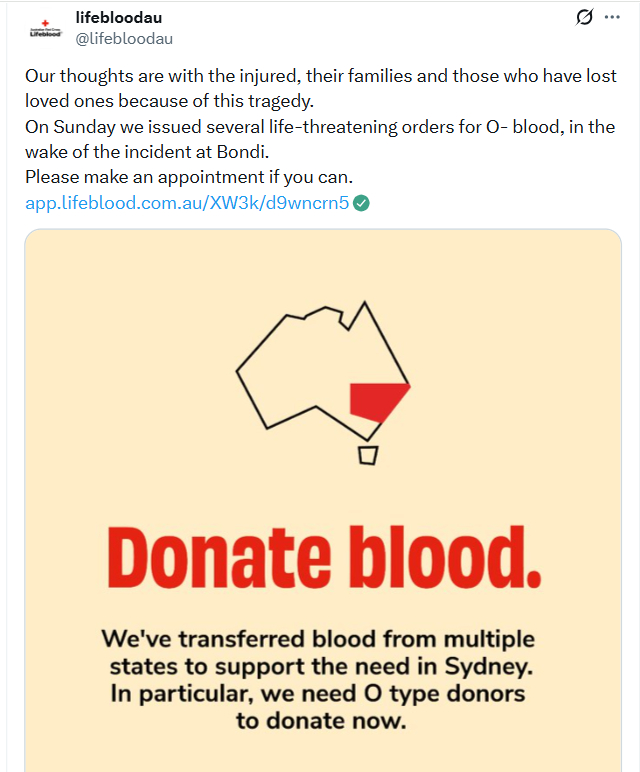Click the red highlighted region on map
Viewport: 640px width, 772px height.
coord(376,402)
